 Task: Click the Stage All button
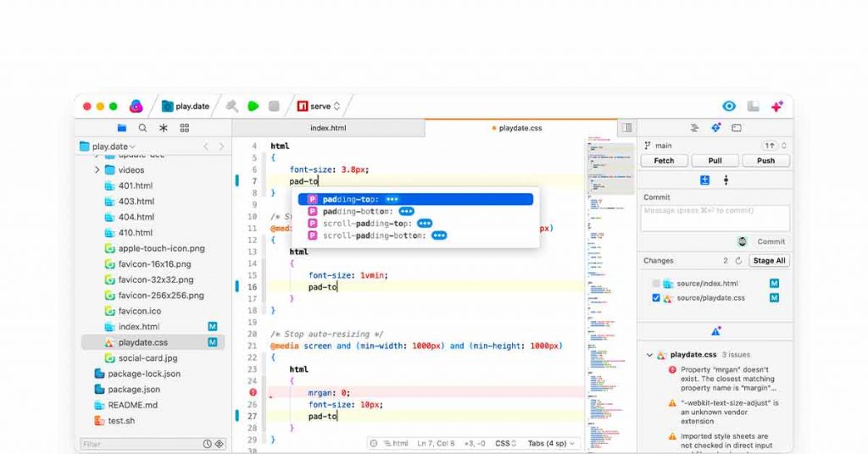[x=769, y=261]
